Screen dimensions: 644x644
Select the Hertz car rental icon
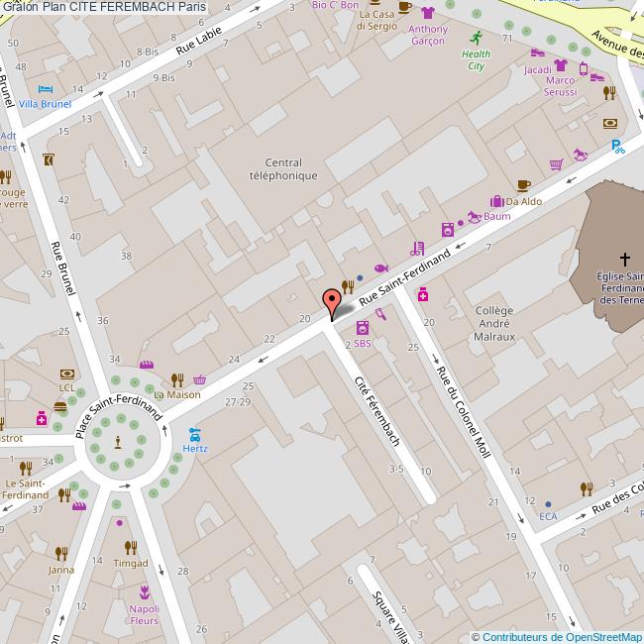195,433
